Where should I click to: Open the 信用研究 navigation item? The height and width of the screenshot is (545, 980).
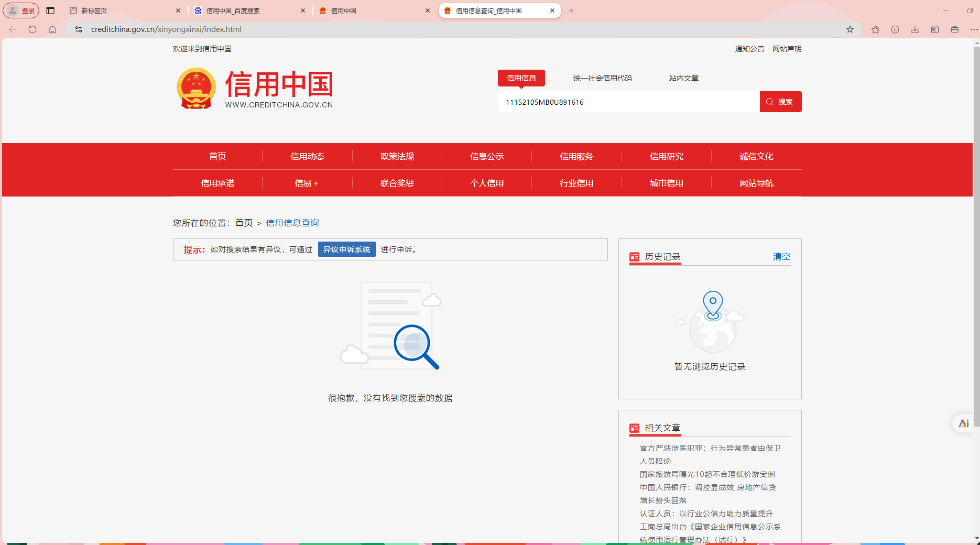(666, 156)
